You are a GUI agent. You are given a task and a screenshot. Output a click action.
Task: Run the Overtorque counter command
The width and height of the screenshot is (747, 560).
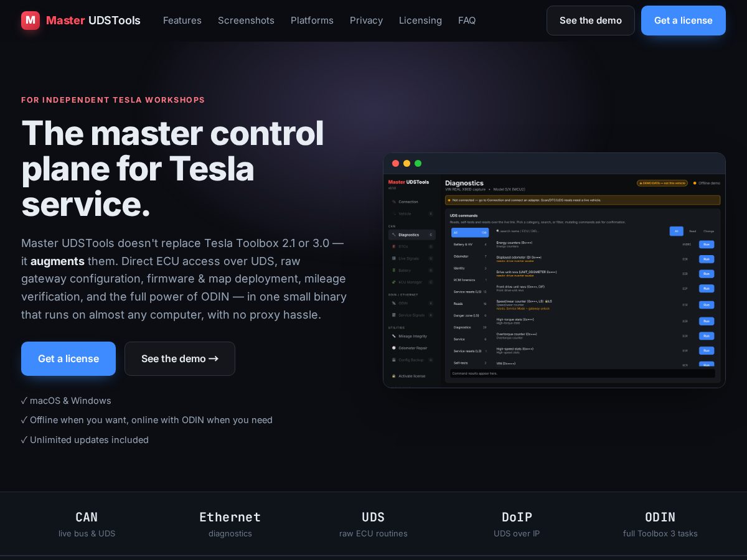(x=706, y=336)
